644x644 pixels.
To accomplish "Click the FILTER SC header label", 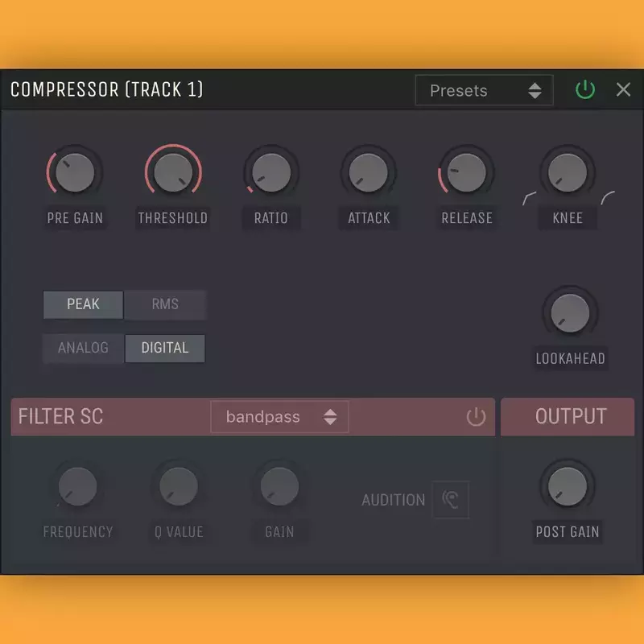I will tap(61, 416).
